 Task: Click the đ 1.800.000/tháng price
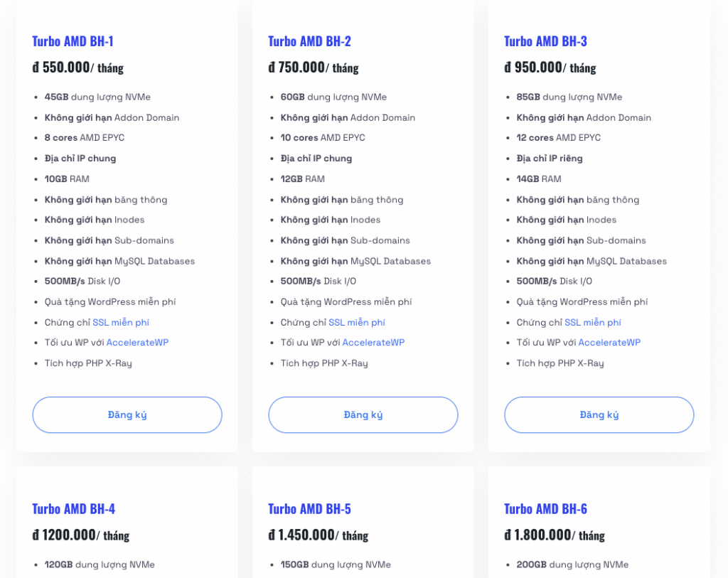point(554,535)
